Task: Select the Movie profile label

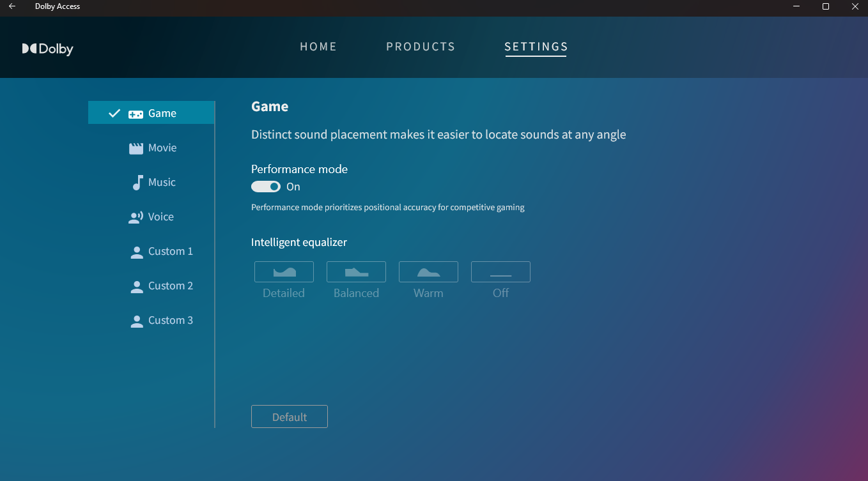Action: pyautogui.click(x=162, y=148)
